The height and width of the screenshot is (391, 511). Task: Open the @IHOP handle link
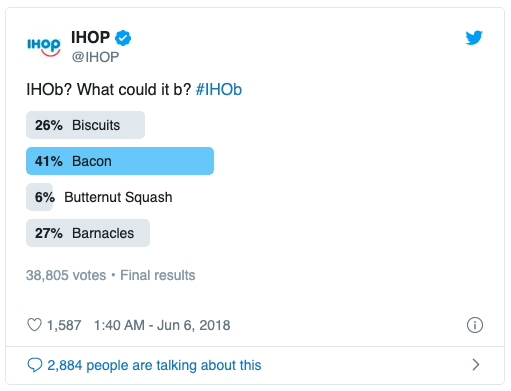(95, 57)
